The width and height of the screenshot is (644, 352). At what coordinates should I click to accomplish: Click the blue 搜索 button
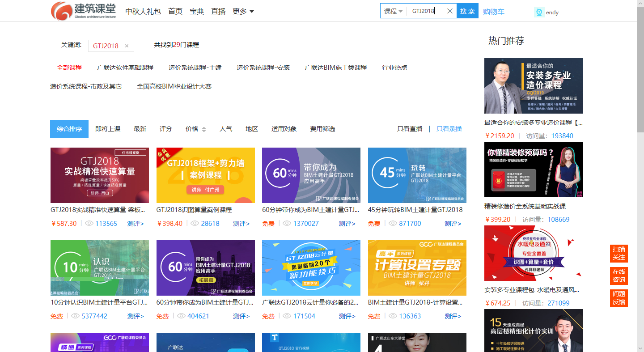(x=467, y=11)
